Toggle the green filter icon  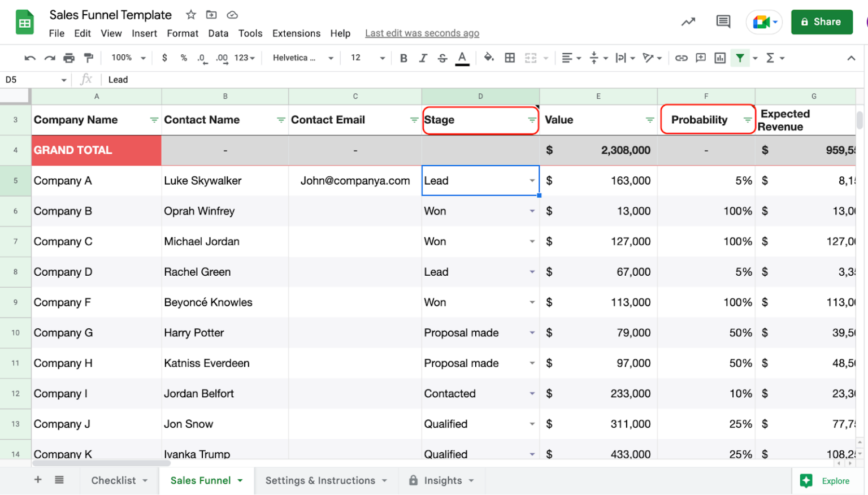pyautogui.click(x=740, y=58)
